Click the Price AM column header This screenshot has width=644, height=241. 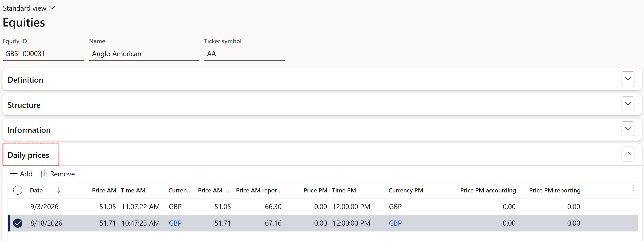[x=104, y=190]
